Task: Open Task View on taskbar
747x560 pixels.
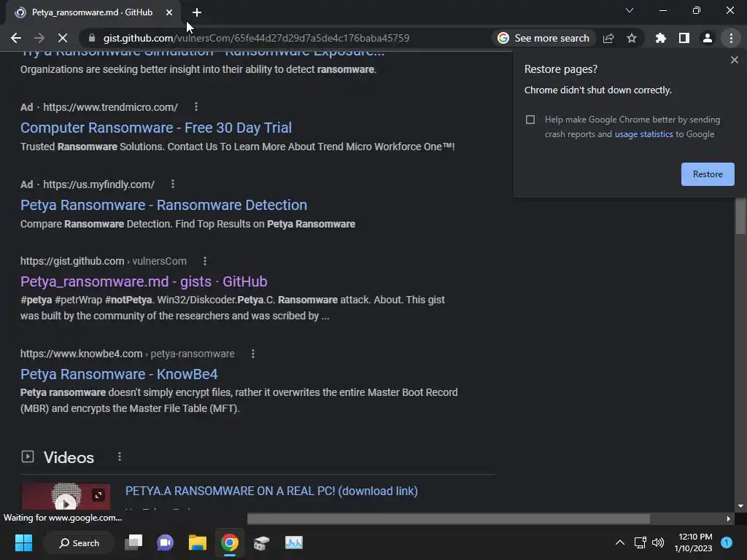Action: tap(134, 542)
